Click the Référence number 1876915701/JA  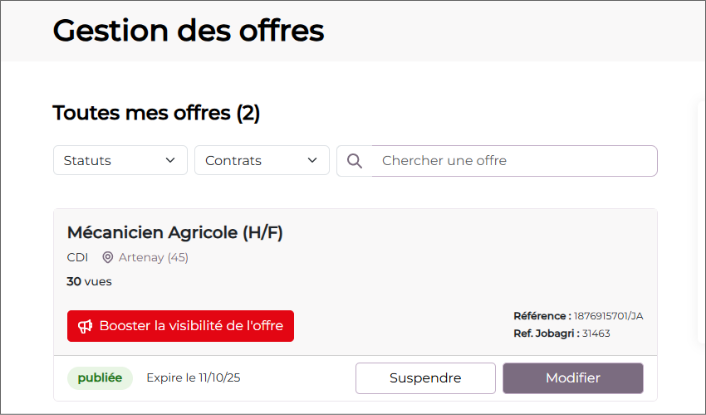[x=608, y=316]
